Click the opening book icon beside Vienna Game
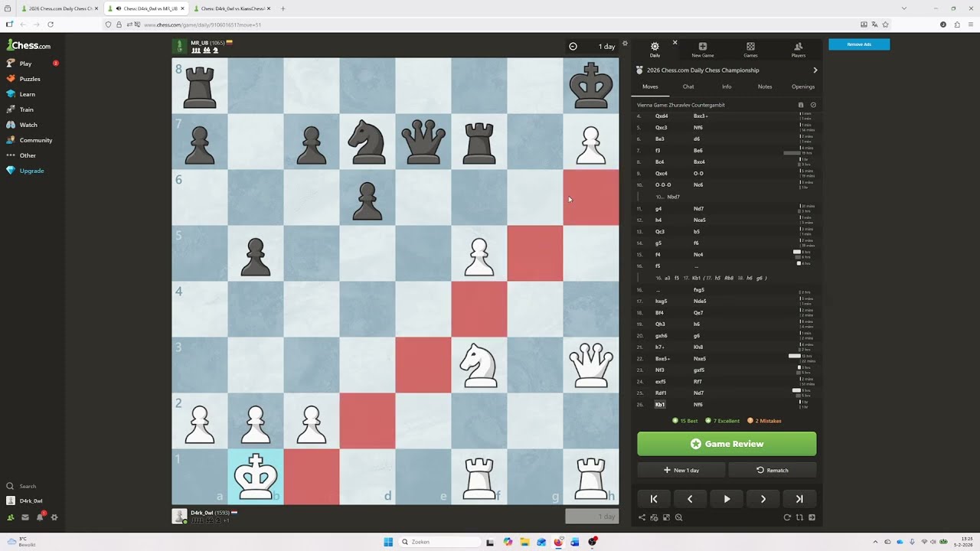 pos(801,105)
